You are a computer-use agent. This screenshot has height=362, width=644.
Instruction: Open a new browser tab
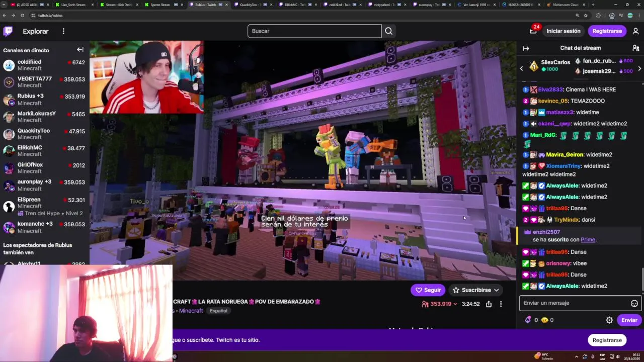pos(593,5)
